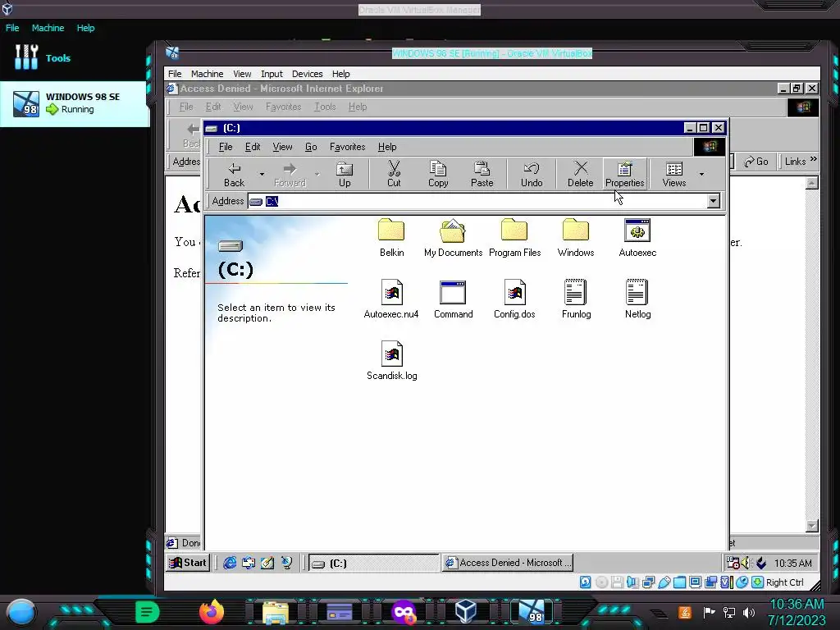Click the Windows 98 Start button
Screen dimensions: 840x630
[x=188, y=563]
